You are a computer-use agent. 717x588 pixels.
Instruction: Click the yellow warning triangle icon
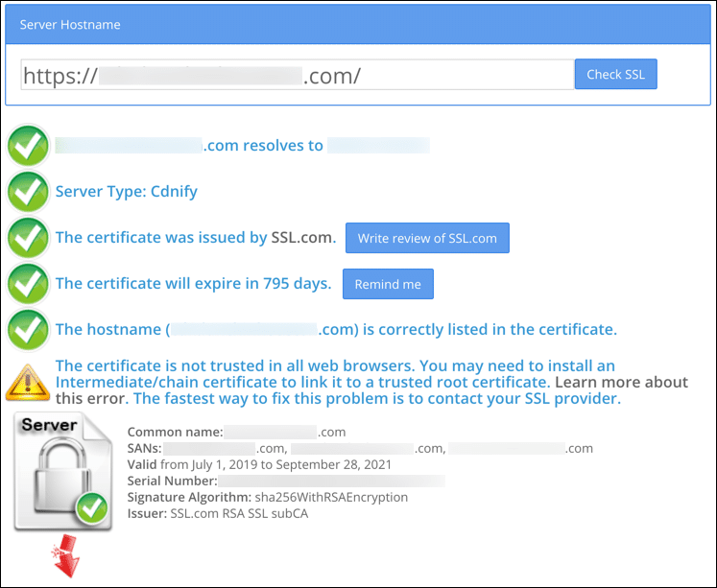click(x=28, y=382)
